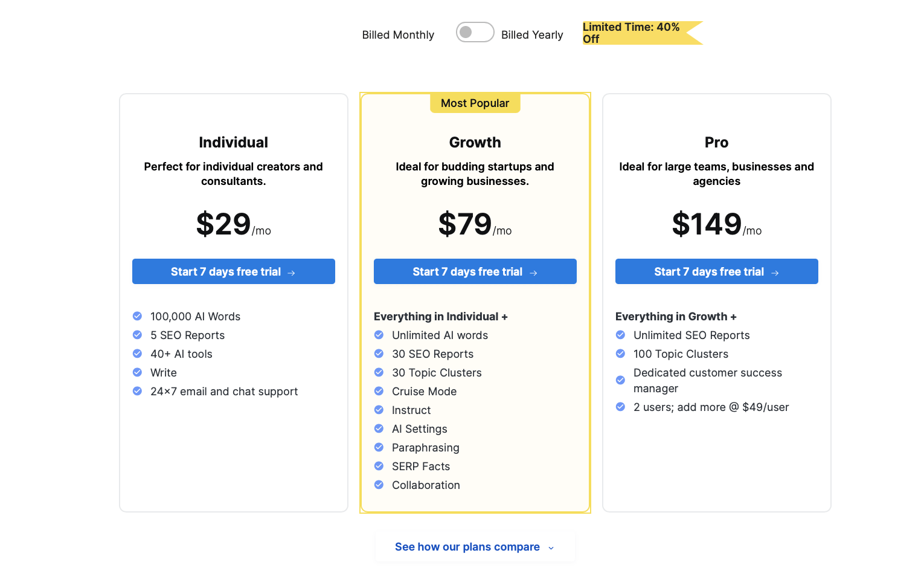
Task: Click the chevron beside plans compare
Action: point(551,548)
